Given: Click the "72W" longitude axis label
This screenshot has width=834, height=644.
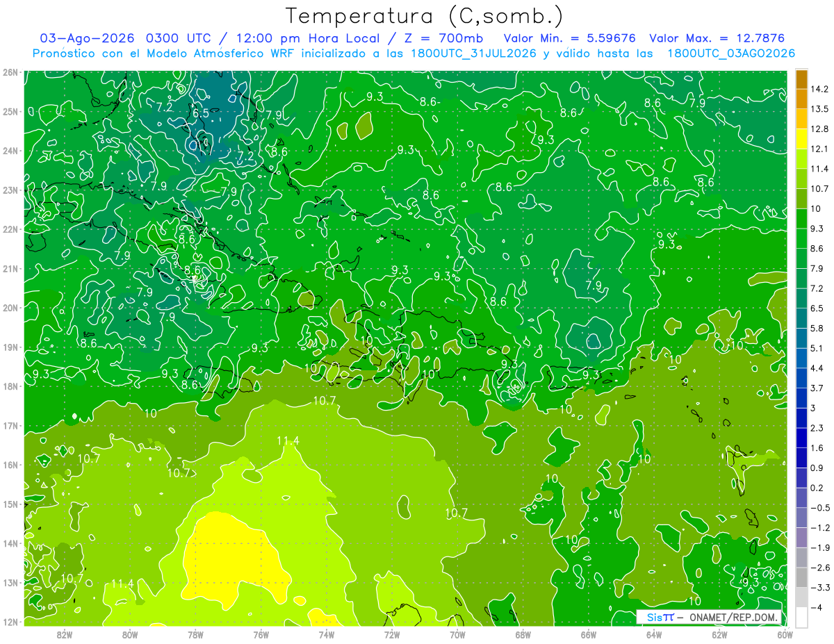Looking at the screenshot, I should coord(392,635).
